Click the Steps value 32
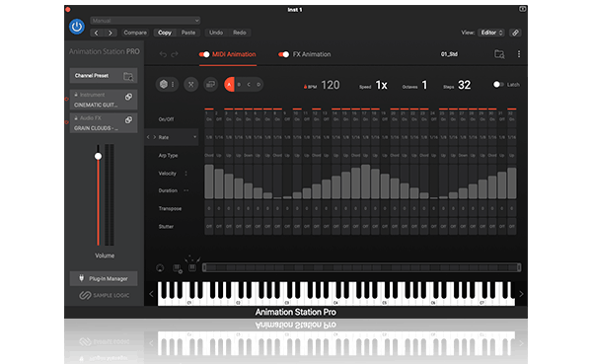Viewport: 591px width, 364px height. point(465,85)
